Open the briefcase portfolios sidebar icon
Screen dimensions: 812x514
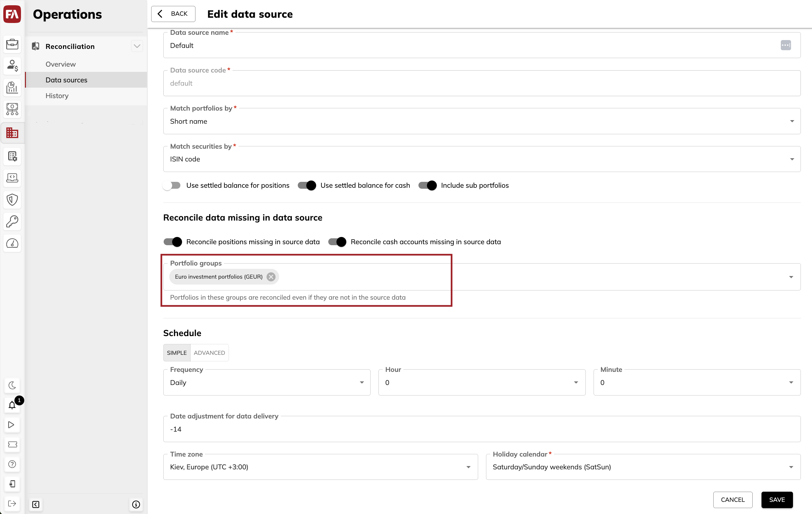(12, 44)
